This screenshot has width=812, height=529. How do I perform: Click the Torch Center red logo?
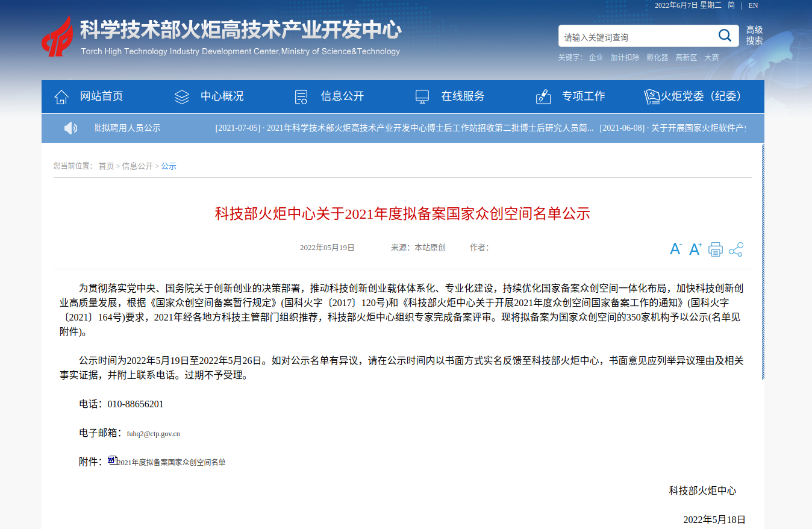click(57, 36)
